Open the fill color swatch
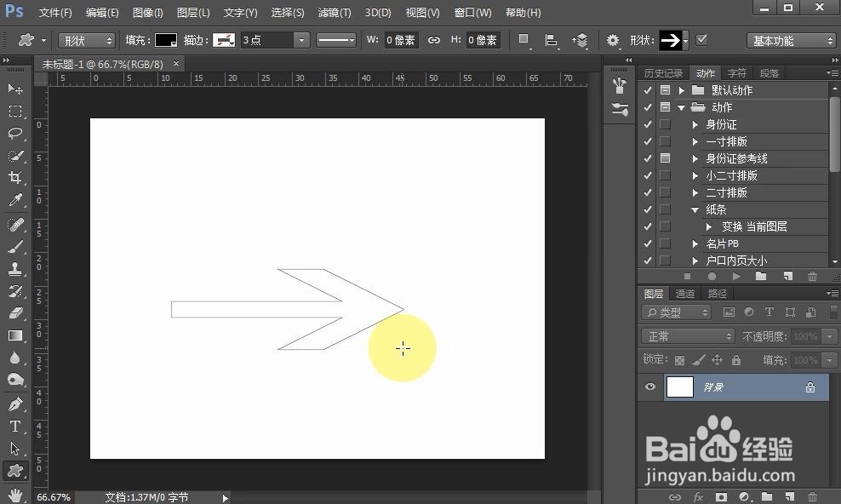The width and height of the screenshot is (841, 504). [x=166, y=40]
